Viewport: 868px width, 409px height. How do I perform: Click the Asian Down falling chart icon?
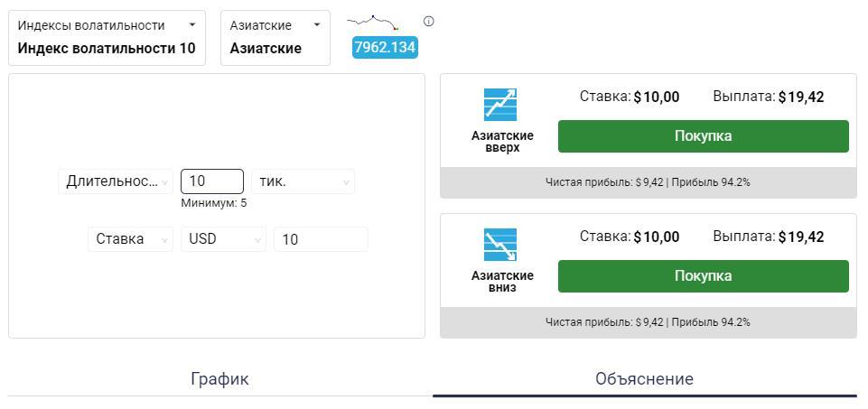[500, 245]
